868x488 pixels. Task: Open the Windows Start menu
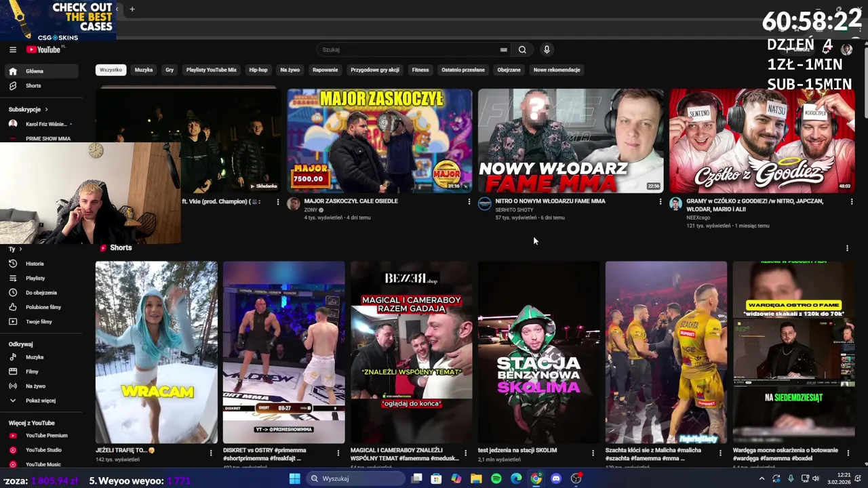(x=294, y=479)
